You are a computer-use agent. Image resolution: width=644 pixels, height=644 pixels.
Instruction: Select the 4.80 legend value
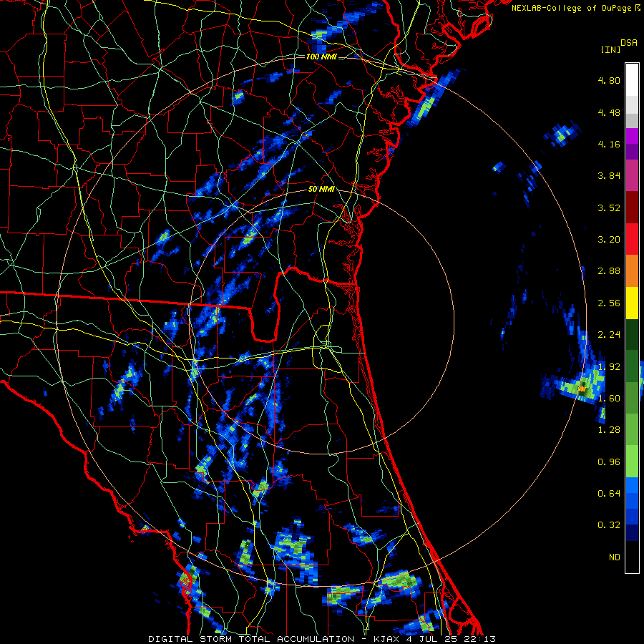(x=609, y=80)
